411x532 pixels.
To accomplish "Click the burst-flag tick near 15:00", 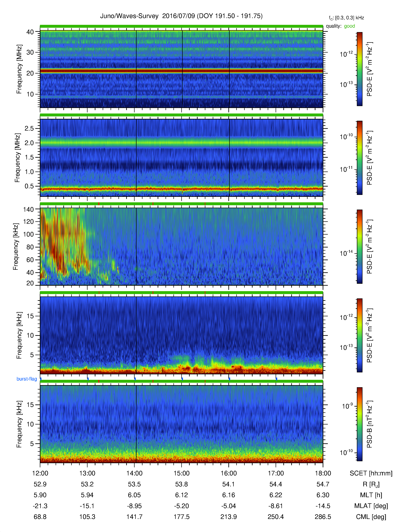I will [x=182, y=379].
